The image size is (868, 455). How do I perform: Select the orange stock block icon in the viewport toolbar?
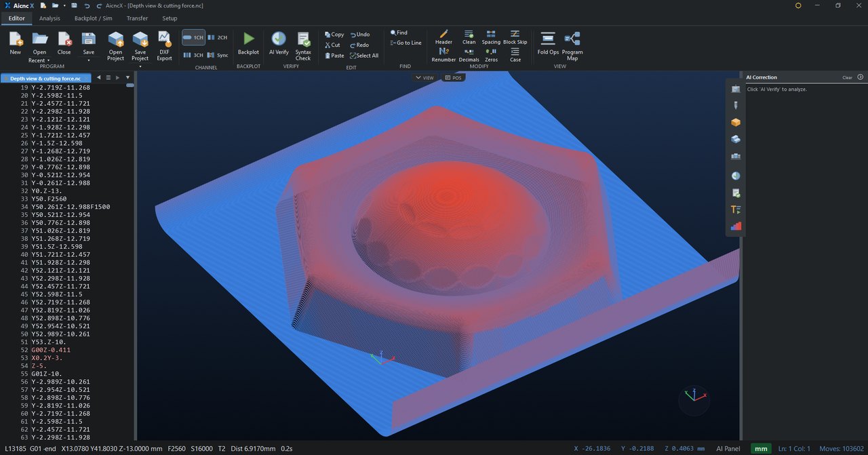[736, 123]
